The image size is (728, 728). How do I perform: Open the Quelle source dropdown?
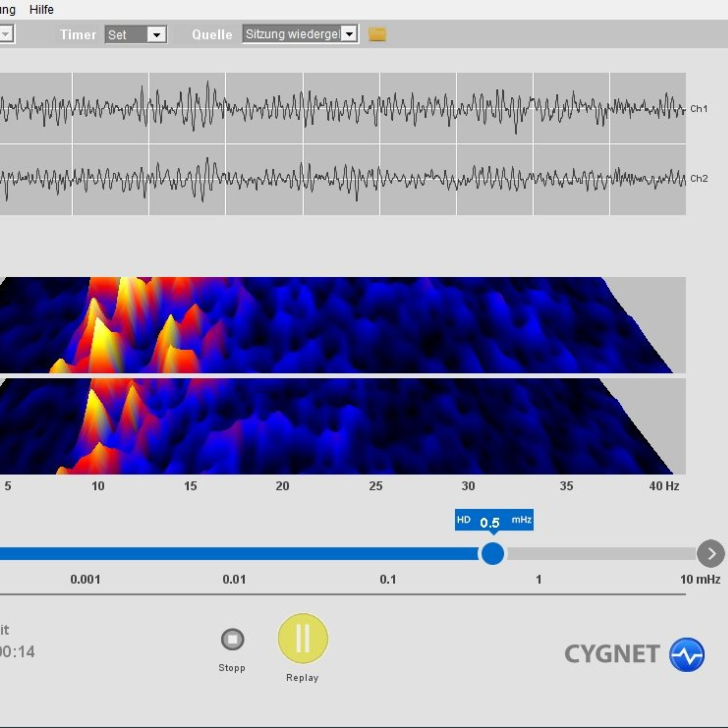pyautogui.click(x=349, y=34)
